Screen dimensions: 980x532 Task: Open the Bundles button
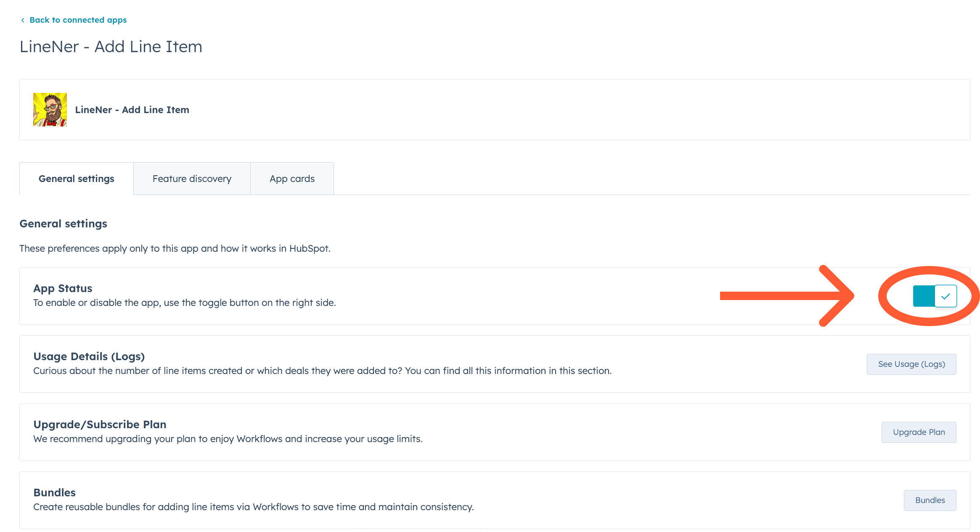pos(930,500)
